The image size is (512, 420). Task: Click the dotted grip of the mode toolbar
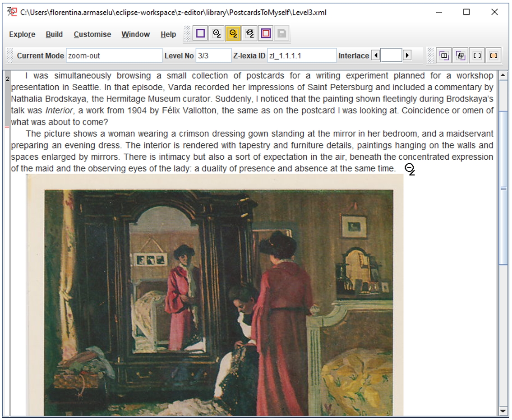tap(10, 55)
